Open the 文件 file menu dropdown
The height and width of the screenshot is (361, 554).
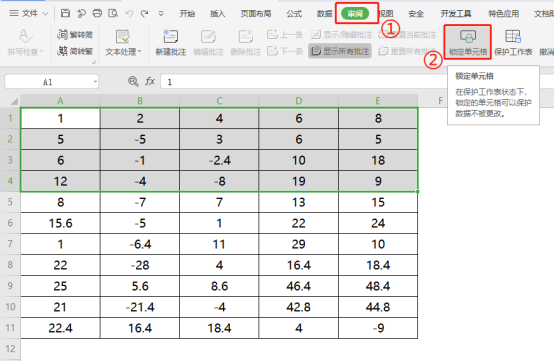click(x=29, y=13)
